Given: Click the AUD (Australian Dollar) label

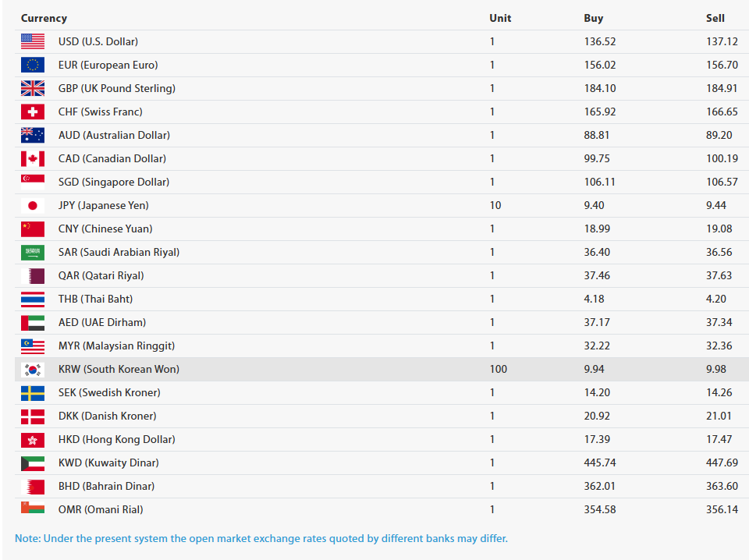Looking at the screenshot, I should coord(114,135).
